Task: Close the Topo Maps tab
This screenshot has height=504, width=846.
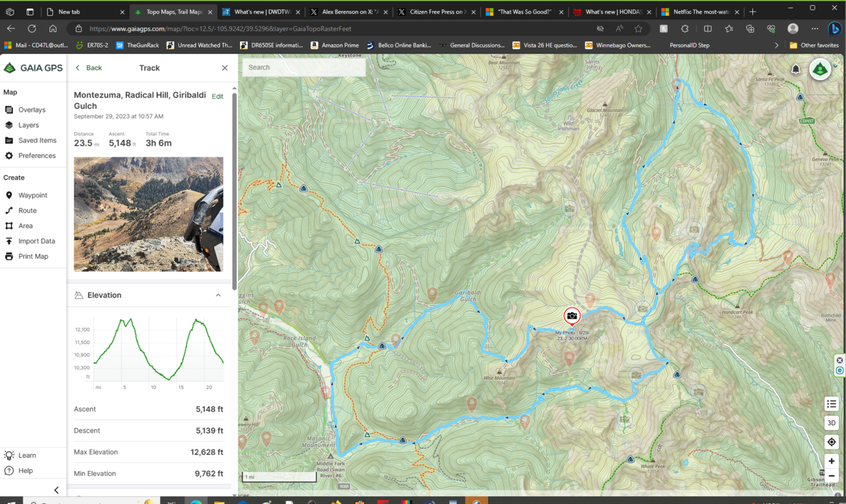Action: click(210, 12)
